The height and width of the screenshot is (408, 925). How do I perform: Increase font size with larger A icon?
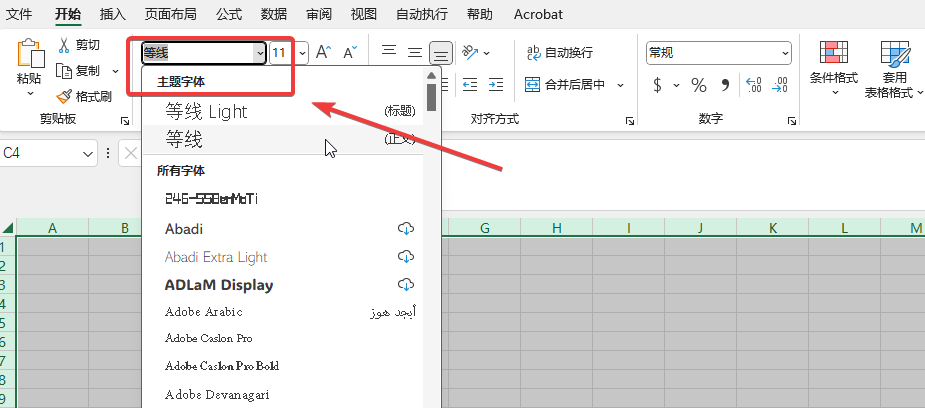coord(324,52)
